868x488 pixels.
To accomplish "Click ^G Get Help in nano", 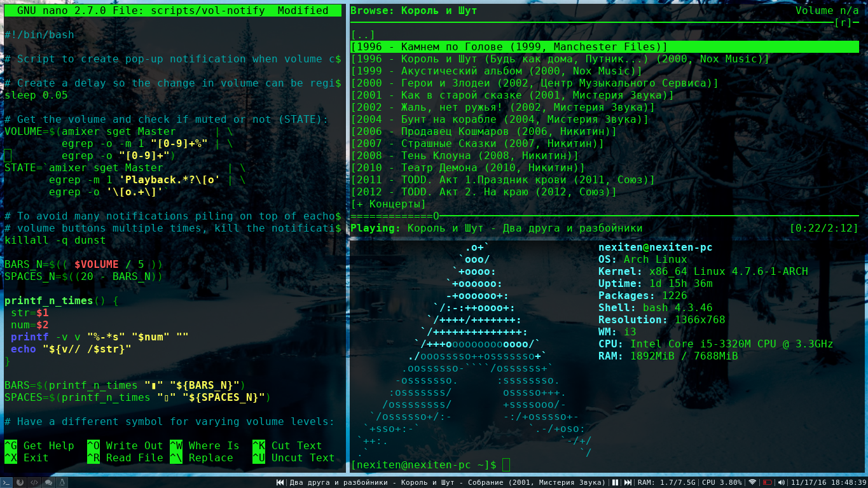I will click(39, 446).
